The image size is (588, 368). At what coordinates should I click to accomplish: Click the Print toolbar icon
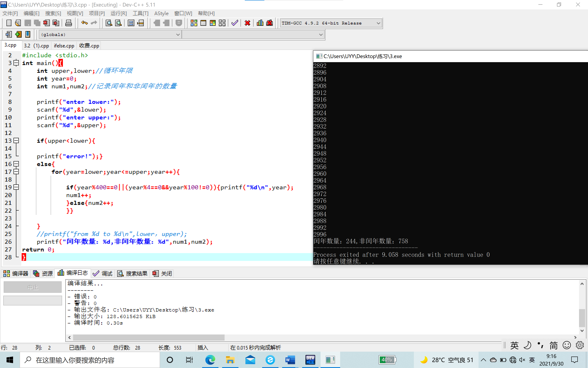69,23
